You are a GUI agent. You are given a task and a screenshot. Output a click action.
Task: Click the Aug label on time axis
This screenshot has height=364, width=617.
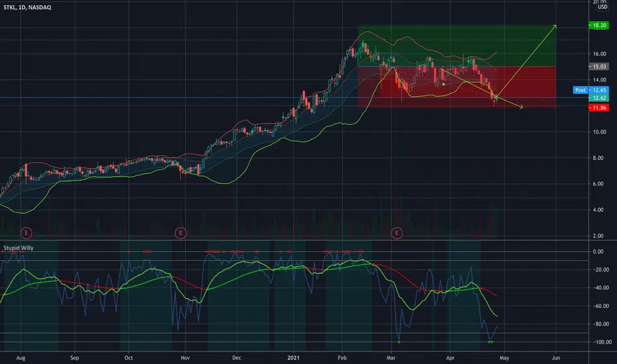pos(21,357)
